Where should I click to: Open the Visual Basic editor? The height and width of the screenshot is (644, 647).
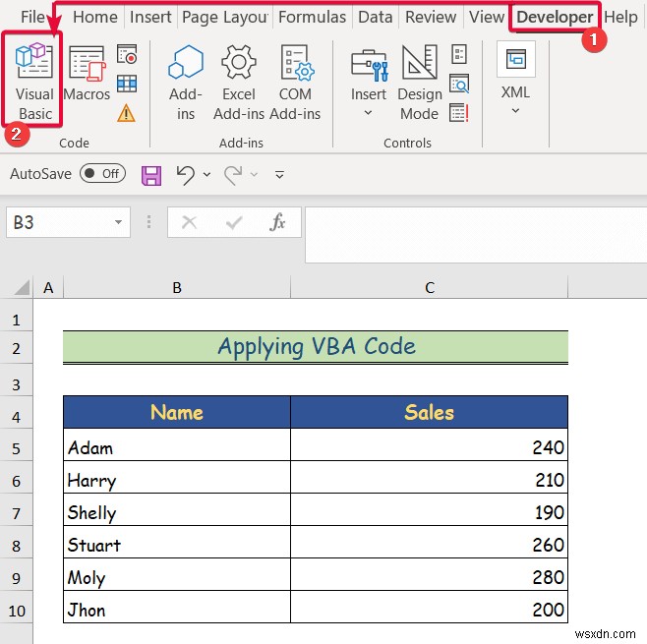[x=33, y=81]
